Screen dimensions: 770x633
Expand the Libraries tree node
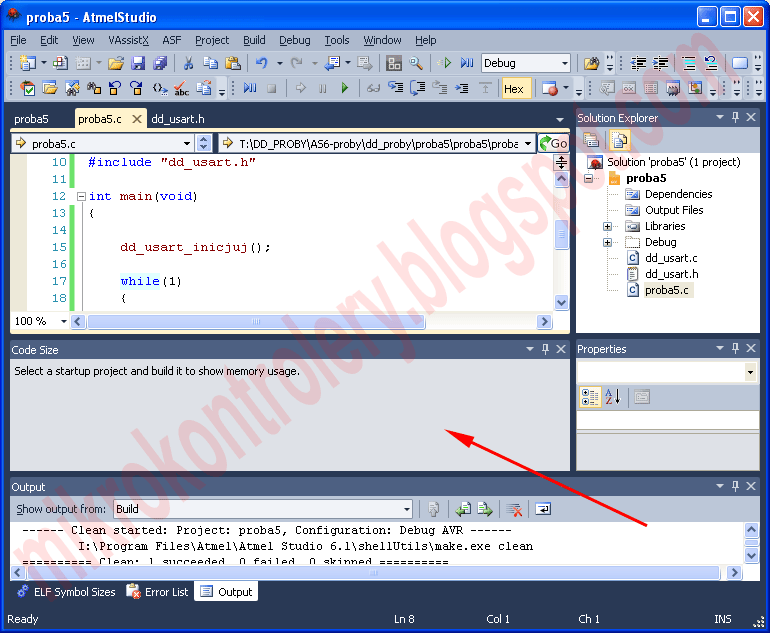click(x=607, y=226)
